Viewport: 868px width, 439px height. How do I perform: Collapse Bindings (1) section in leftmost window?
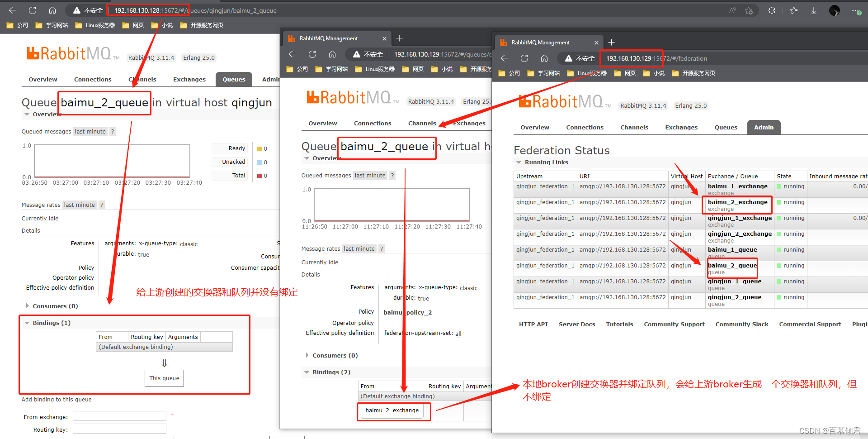[x=47, y=323]
